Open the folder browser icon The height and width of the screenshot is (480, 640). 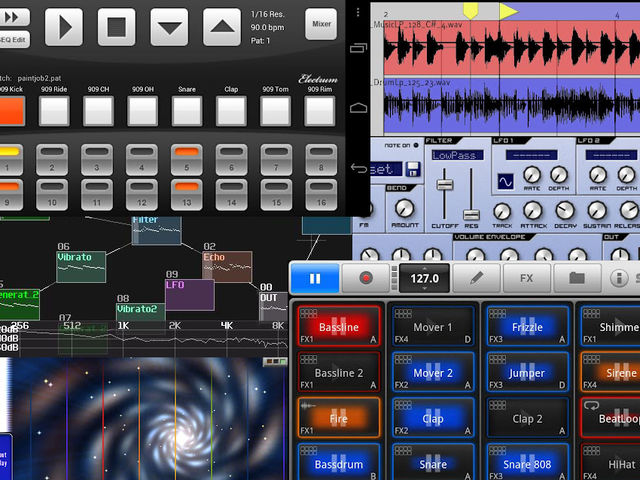pos(577,278)
